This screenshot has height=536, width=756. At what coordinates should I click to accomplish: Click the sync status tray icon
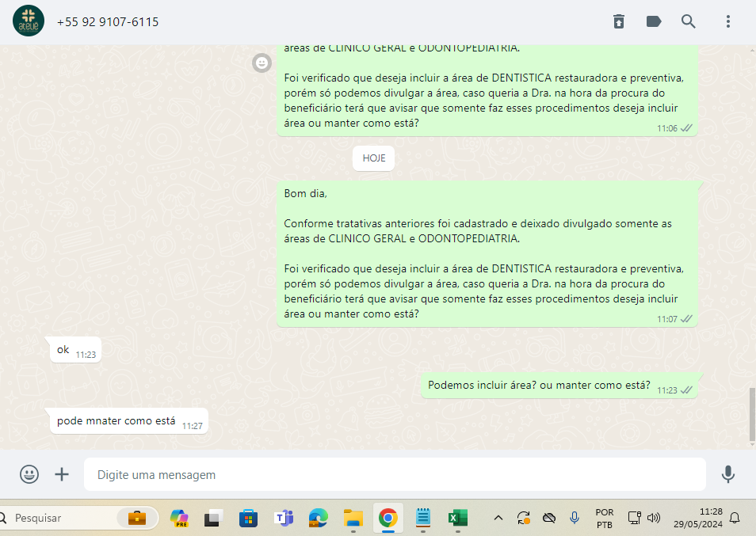pos(524,518)
